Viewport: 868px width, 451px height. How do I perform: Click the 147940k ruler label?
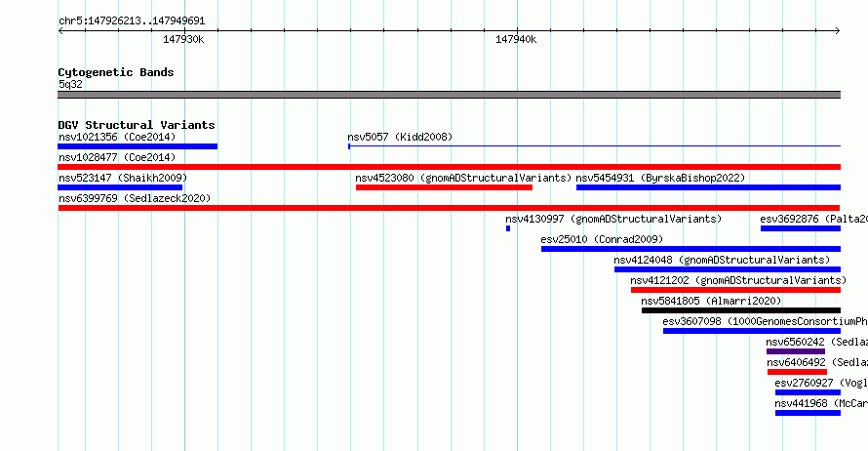(516, 39)
